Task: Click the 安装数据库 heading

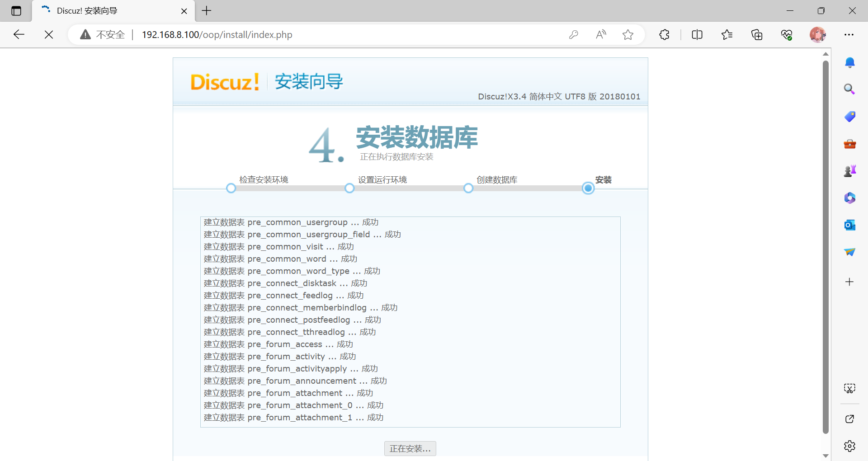Action: tap(417, 137)
